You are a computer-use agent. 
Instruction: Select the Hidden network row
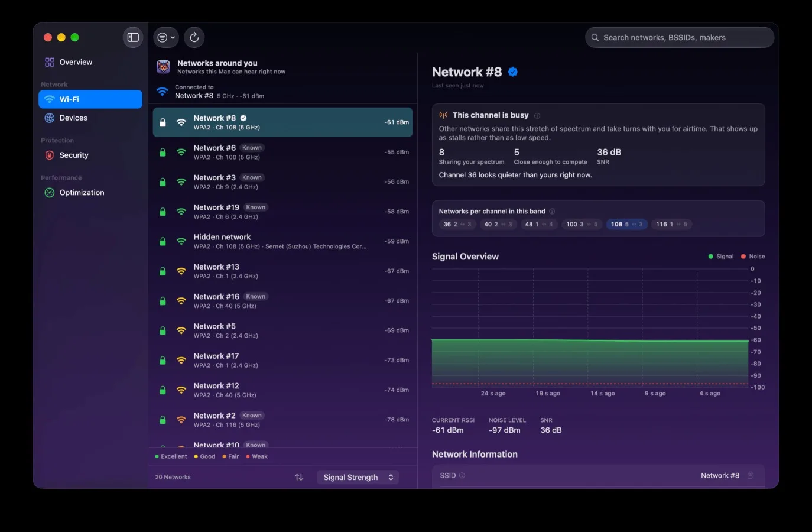[x=282, y=241]
